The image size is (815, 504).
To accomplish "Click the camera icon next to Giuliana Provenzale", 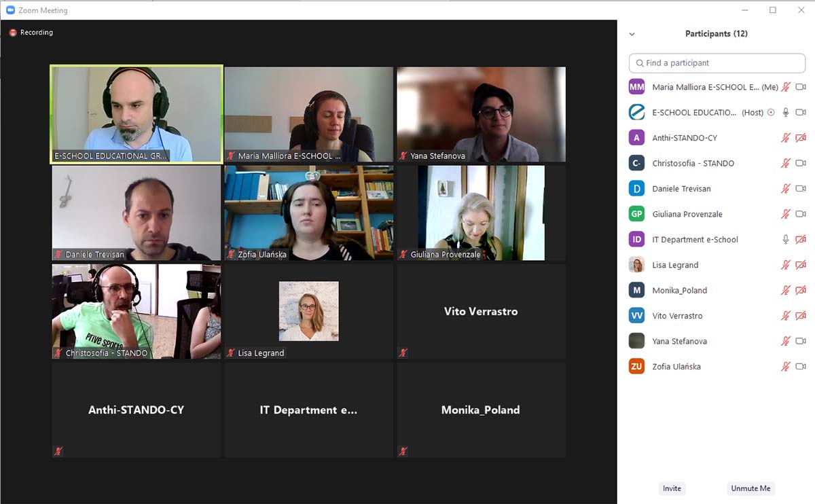I will pyautogui.click(x=801, y=214).
